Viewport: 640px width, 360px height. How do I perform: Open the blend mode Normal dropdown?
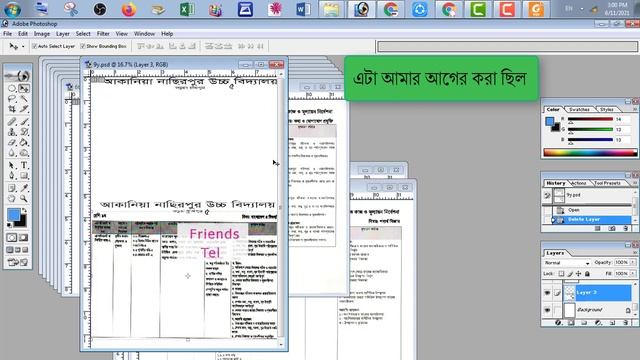pyautogui.click(x=567, y=262)
